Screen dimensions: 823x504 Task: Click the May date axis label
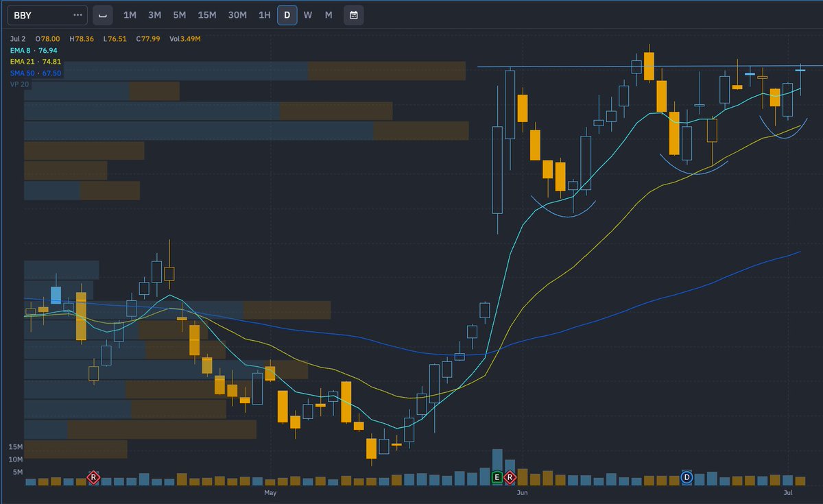[270, 492]
